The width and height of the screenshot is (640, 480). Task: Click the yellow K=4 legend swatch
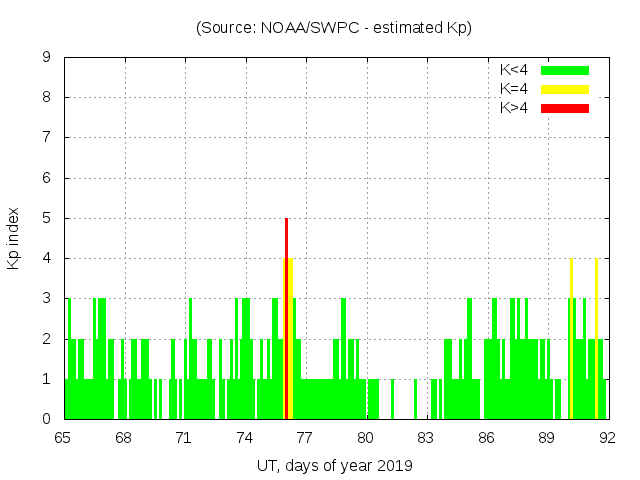[x=565, y=89]
